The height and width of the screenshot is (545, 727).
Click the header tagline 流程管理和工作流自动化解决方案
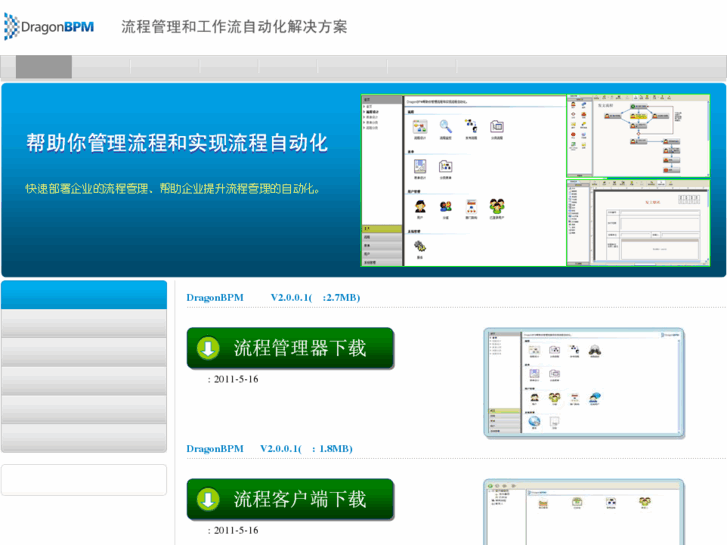pos(234,26)
